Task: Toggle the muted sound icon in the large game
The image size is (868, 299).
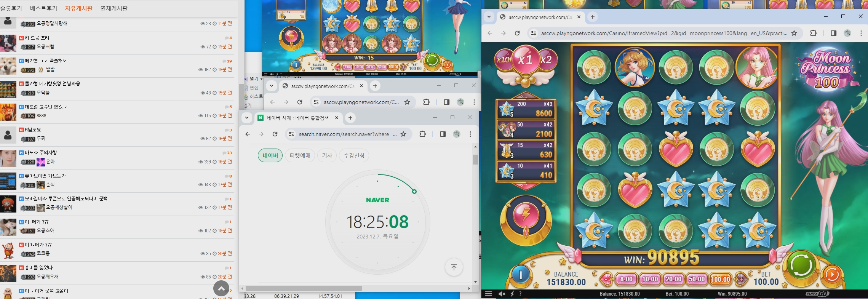Action: point(502,294)
